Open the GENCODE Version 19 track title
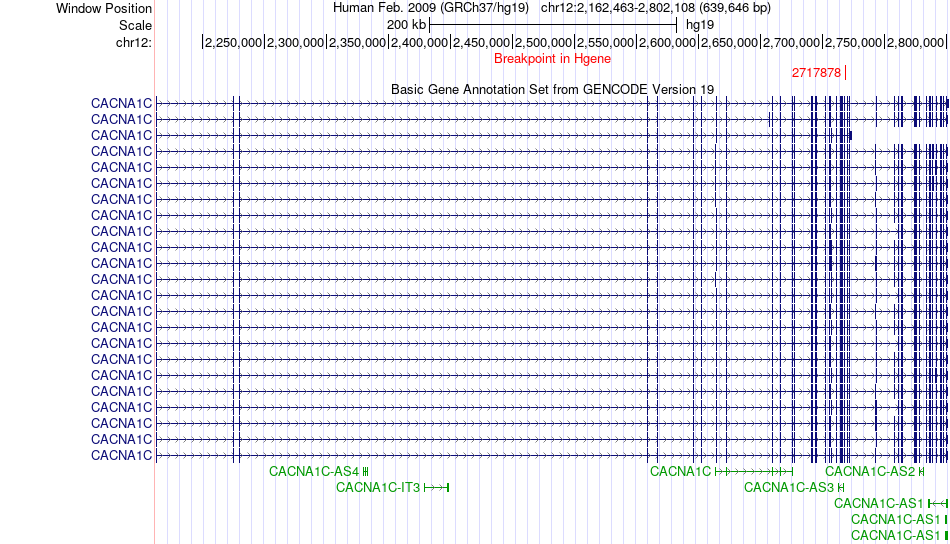 tap(552, 89)
